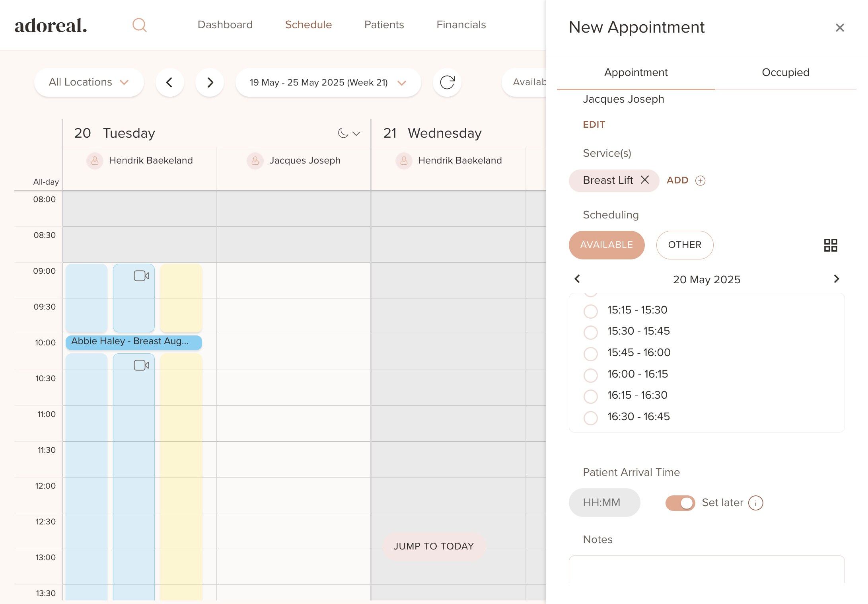Switch to grid view icon in Scheduling
Image resolution: width=868 pixels, height=604 pixels.
coord(830,245)
